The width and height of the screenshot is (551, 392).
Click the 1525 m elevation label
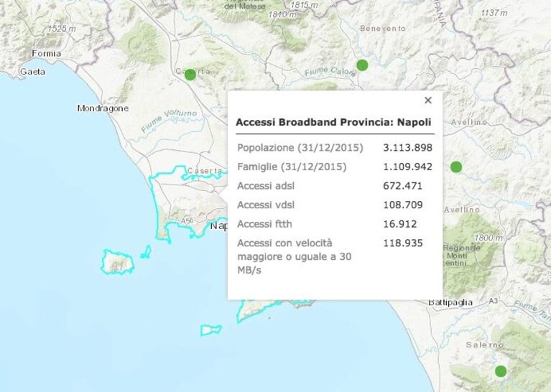point(62,29)
